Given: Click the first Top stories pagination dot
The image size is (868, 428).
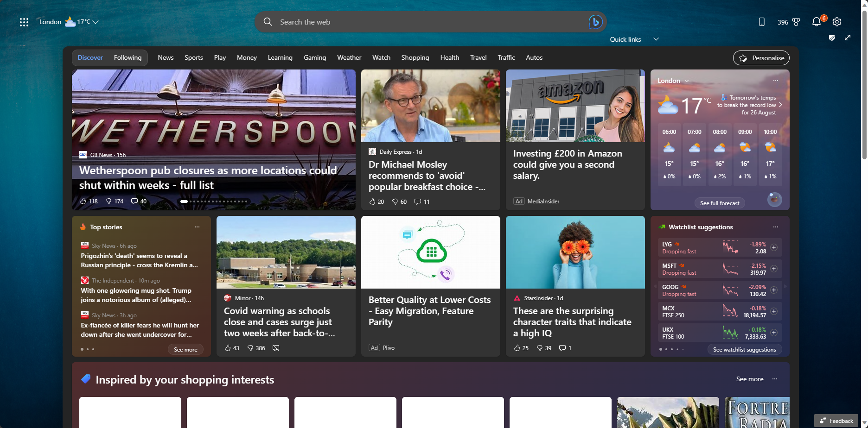Looking at the screenshot, I should pyautogui.click(x=82, y=349).
